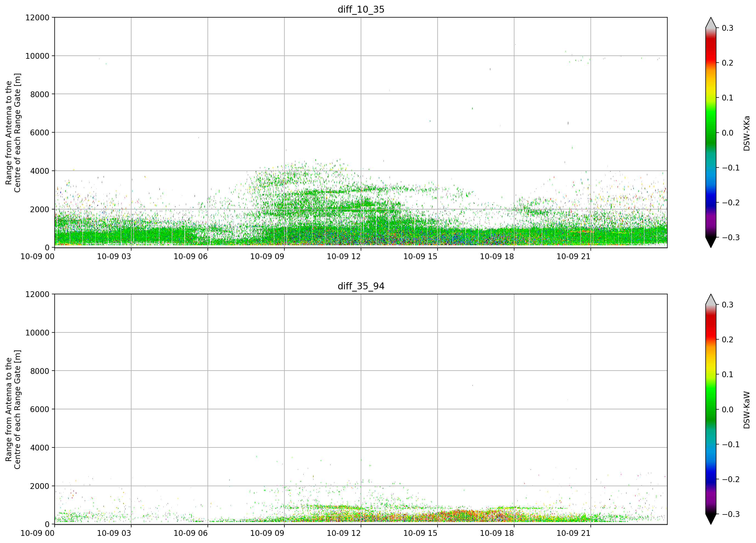Screen dimensions: 756x543
Task: Click the 10-09 12 tick label on upper plot
Action: pos(344,256)
